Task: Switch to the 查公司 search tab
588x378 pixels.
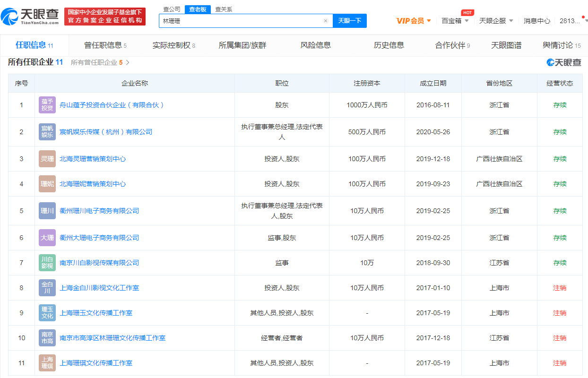Action: pos(172,9)
